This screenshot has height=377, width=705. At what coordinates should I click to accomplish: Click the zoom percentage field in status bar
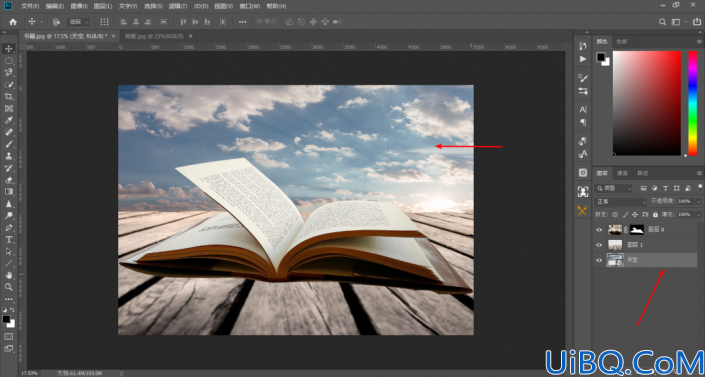click(29, 373)
